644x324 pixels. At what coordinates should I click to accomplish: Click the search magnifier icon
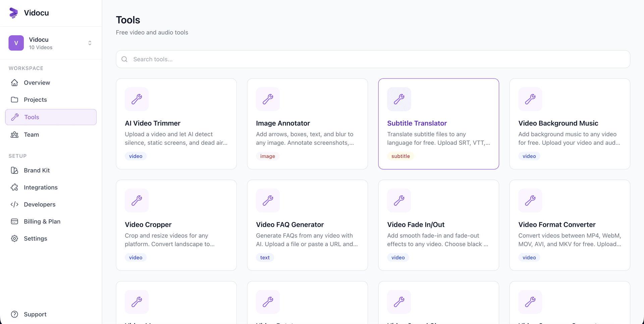tap(124, 59)
